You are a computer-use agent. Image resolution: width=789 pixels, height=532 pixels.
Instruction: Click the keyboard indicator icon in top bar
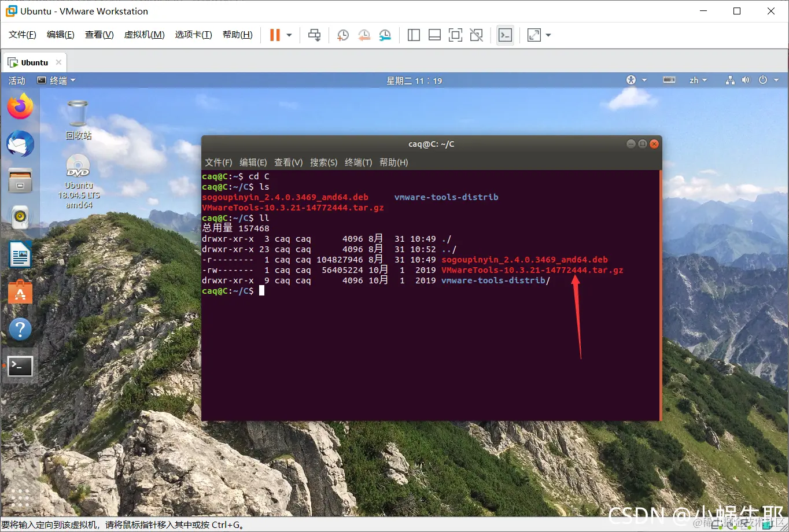pyautogui.click(x=669, y=80)
